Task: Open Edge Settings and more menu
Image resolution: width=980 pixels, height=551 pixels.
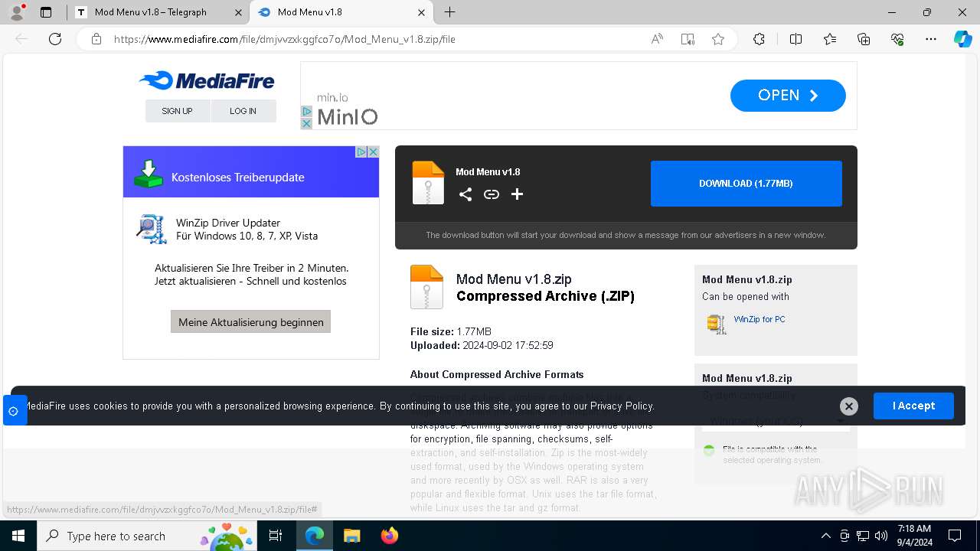Action: pyautogui.click(x=931, y=39)
